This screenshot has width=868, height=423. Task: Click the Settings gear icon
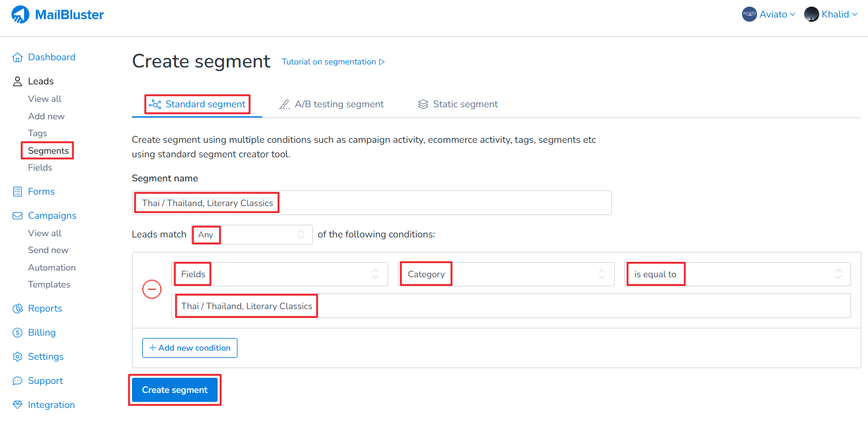click(x=17, y=357)
